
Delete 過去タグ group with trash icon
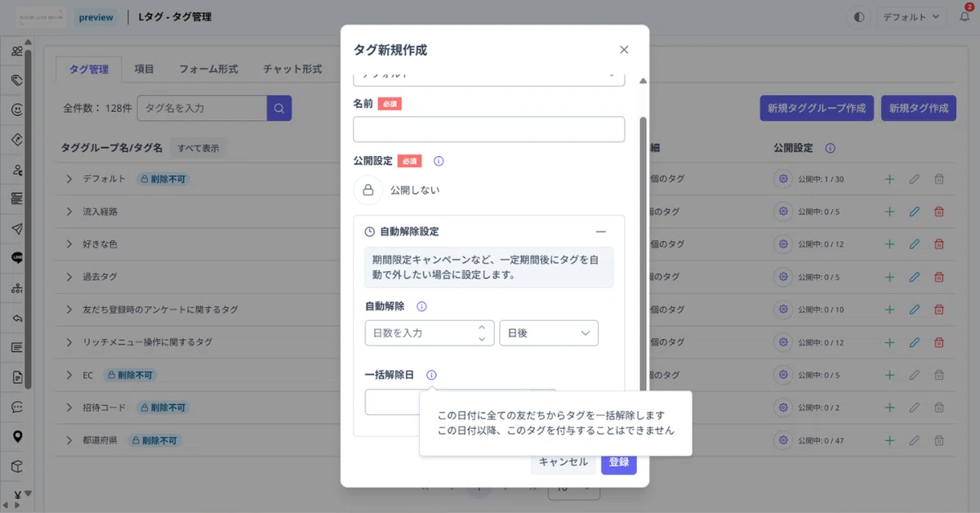tap(939, 277)
